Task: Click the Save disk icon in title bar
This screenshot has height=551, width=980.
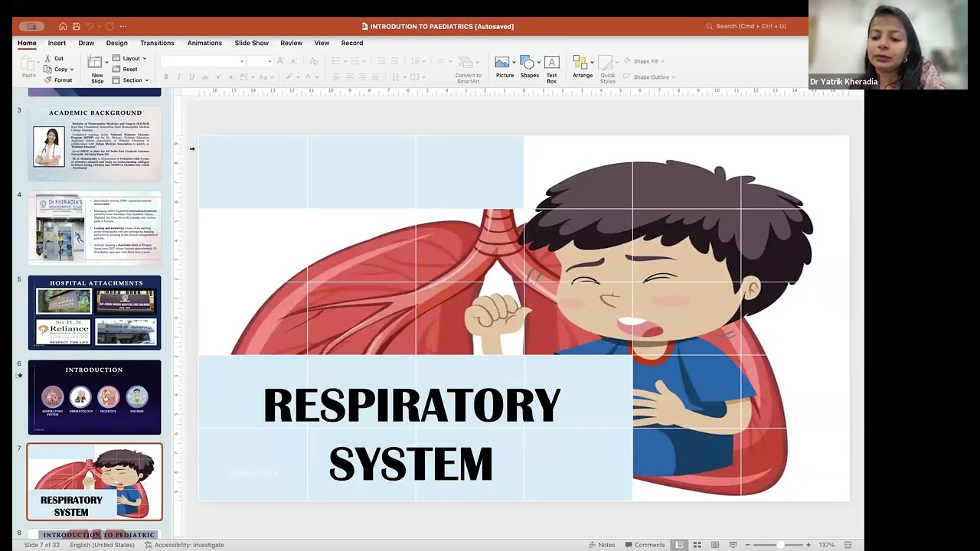Action: 76,26
